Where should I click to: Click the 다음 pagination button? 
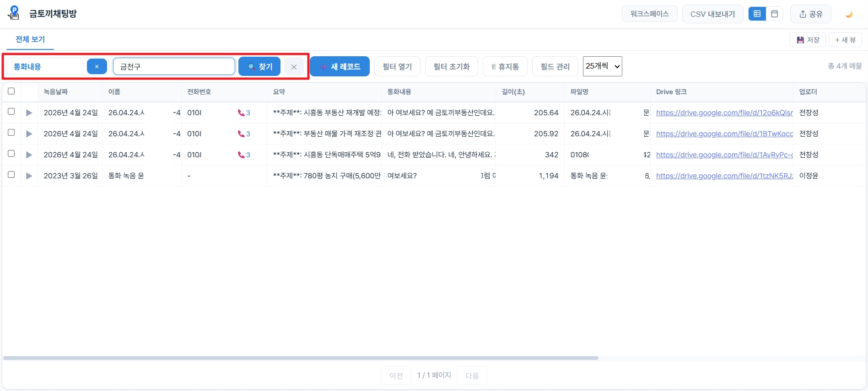(x=472, y=375)
